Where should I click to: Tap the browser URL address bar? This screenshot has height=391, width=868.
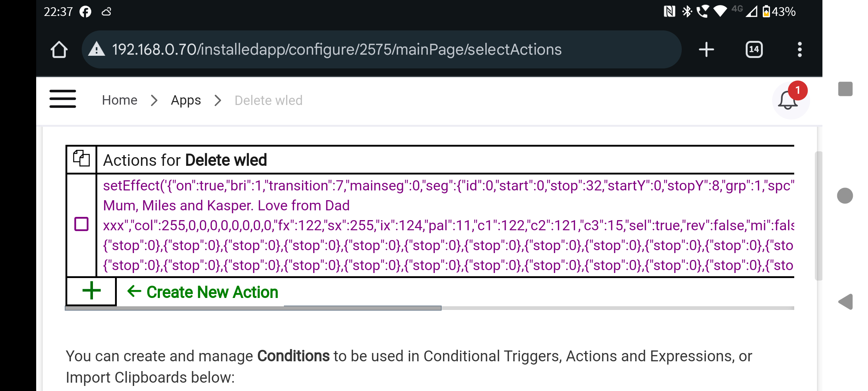click(382, 50)
